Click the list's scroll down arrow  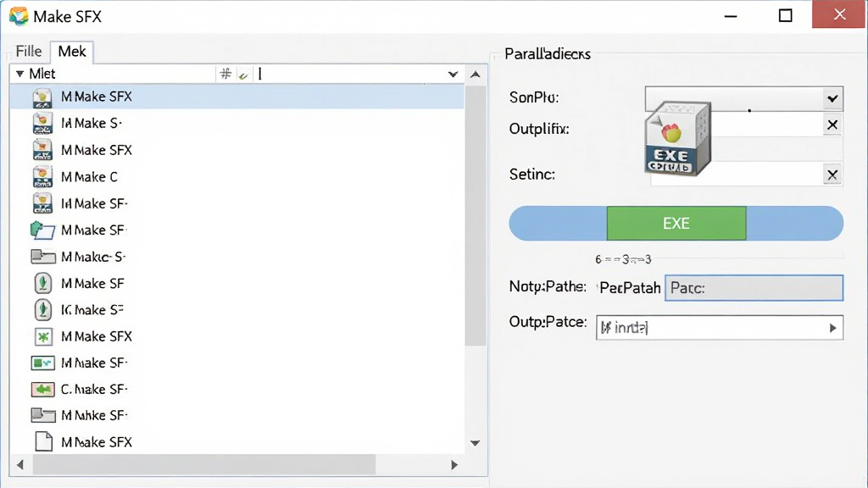point(475,442)
